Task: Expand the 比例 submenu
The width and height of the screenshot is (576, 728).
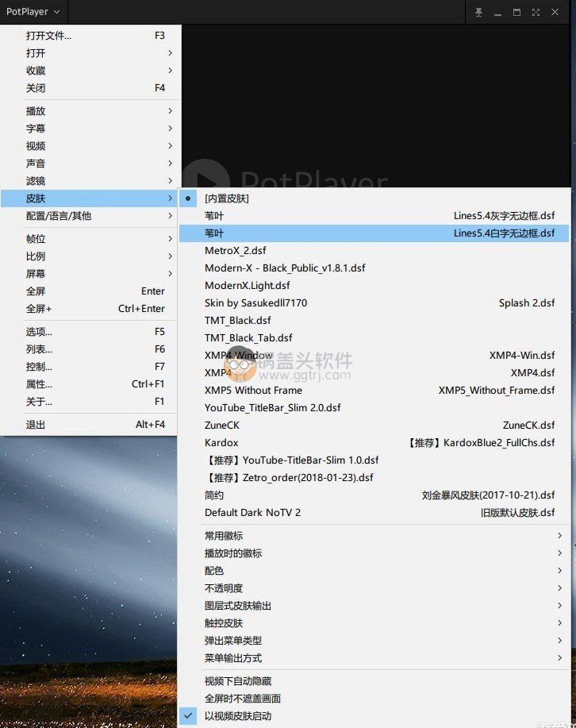Action: click(x=90, y=256)
